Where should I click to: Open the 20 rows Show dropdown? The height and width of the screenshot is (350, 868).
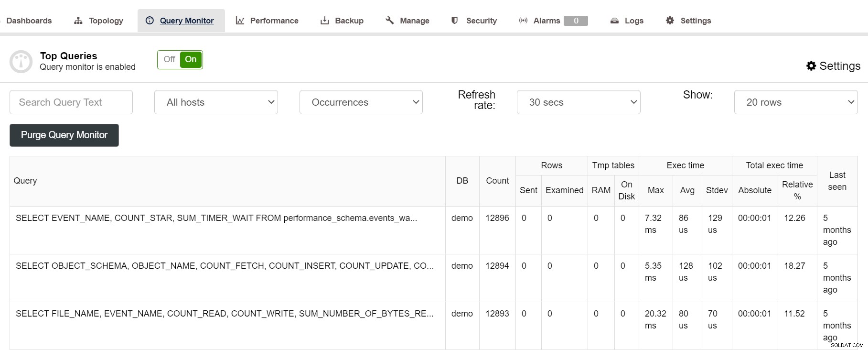coord(796,102)
